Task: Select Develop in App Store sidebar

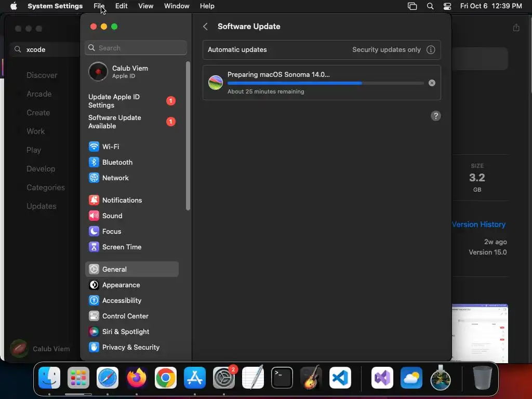Action: point(41,169)
